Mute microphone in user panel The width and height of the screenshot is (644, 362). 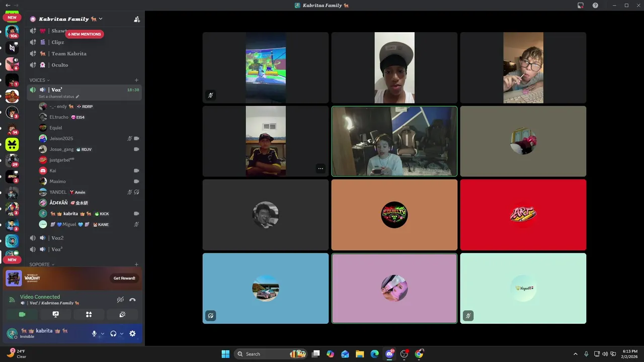click(x=94, y=333)
